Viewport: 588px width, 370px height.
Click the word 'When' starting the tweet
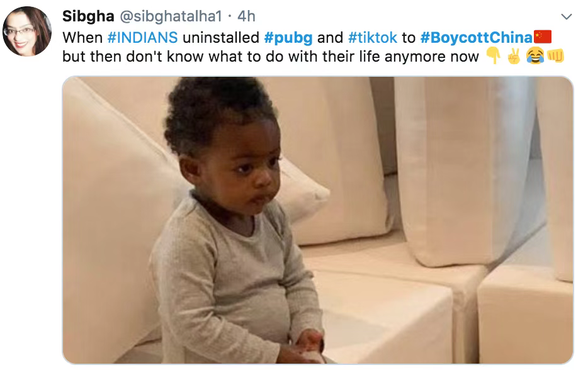[x=82, y=38]
